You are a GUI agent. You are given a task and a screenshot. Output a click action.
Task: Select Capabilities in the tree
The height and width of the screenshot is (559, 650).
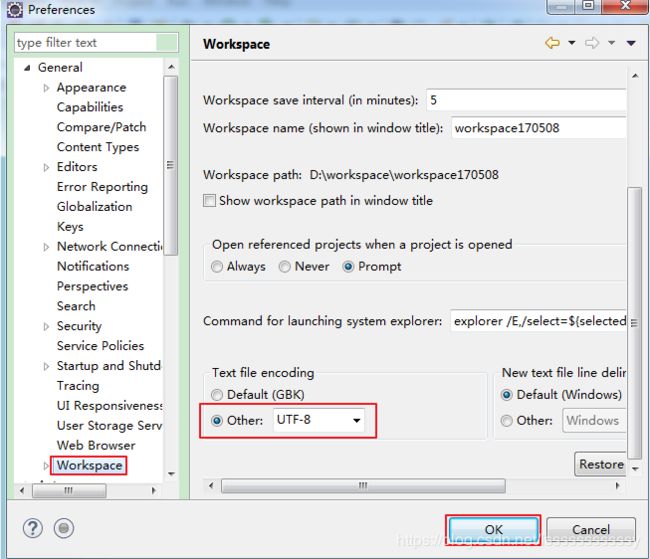[x=90, y=107]
